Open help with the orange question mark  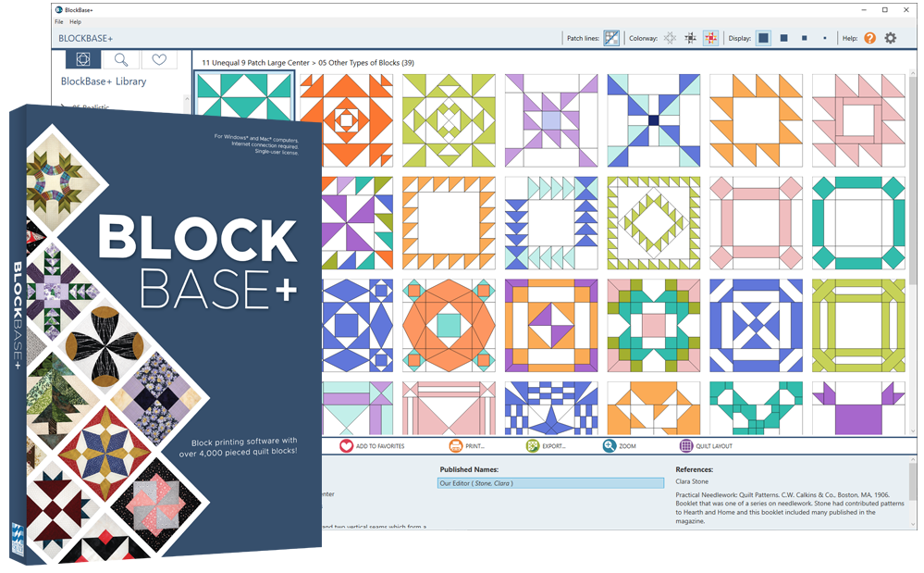coord(869,38)
